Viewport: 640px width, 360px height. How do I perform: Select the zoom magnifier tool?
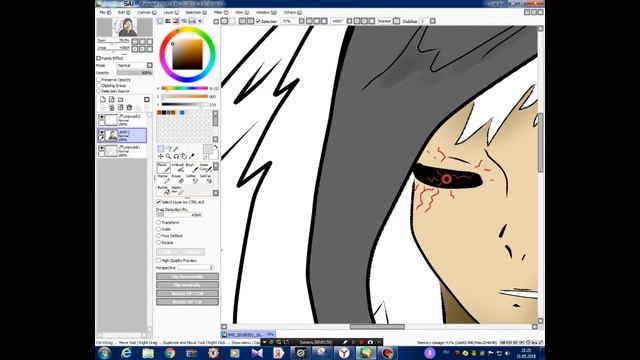pyautogui.click(x=168, y=156)
